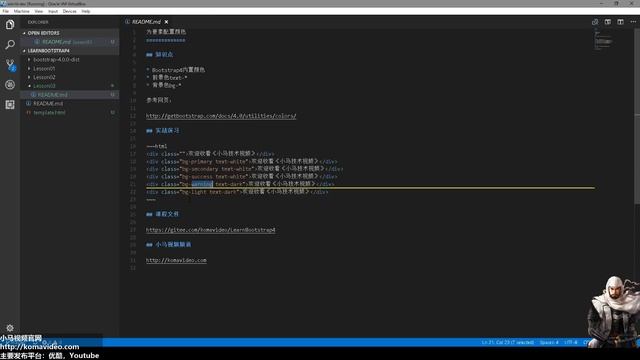Open template.html in explorer
Screen dimensions: 640x360
49,113
